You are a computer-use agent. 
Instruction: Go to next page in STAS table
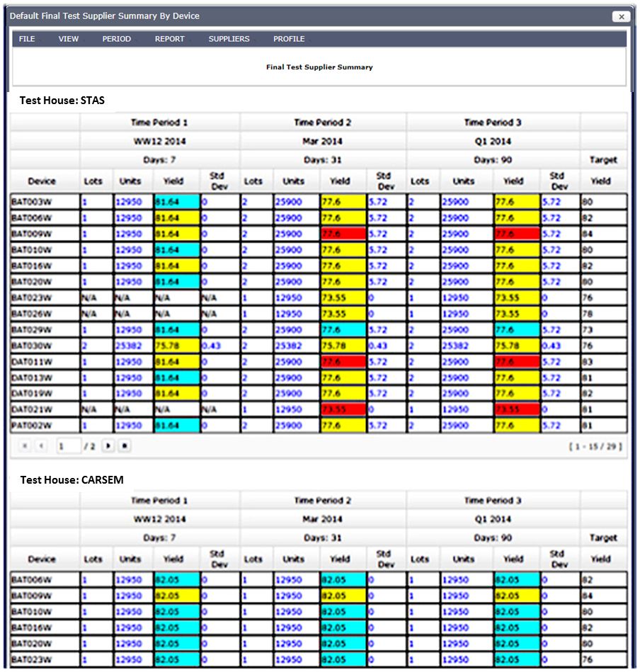coord(108,447)
